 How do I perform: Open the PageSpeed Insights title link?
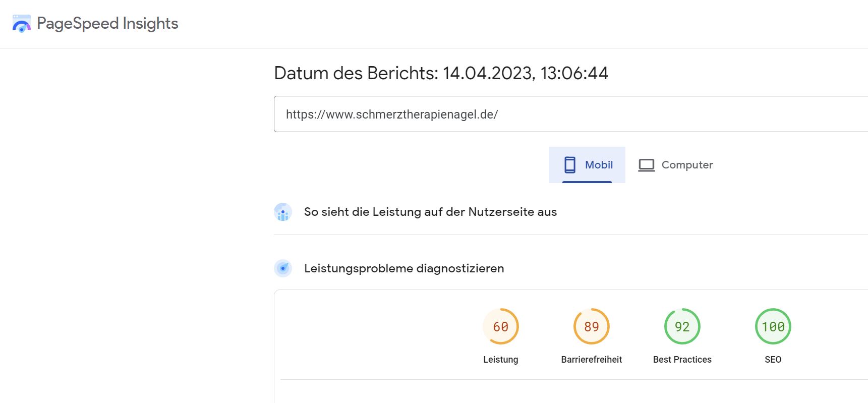point(107,24)
